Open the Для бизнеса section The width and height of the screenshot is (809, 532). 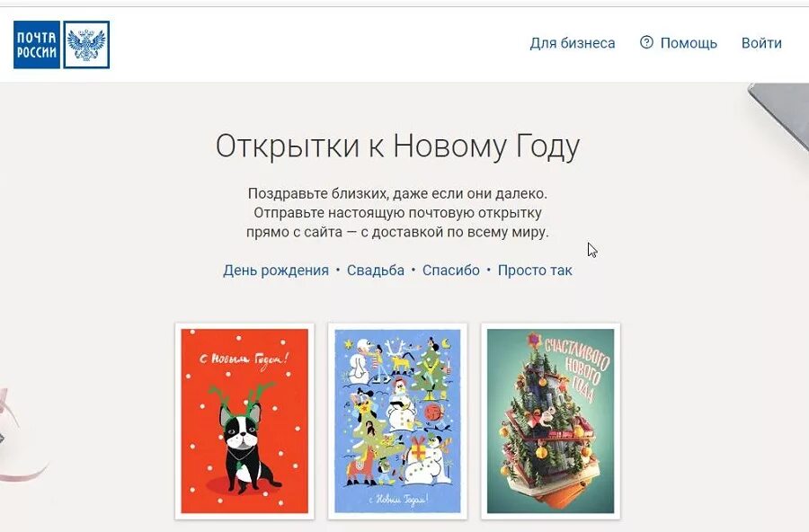point(573,43)
